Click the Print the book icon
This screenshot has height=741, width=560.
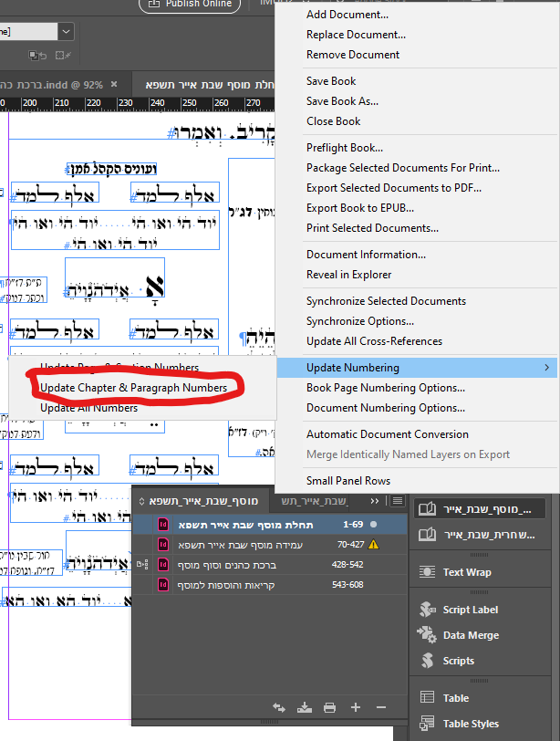tap(329, 707)
